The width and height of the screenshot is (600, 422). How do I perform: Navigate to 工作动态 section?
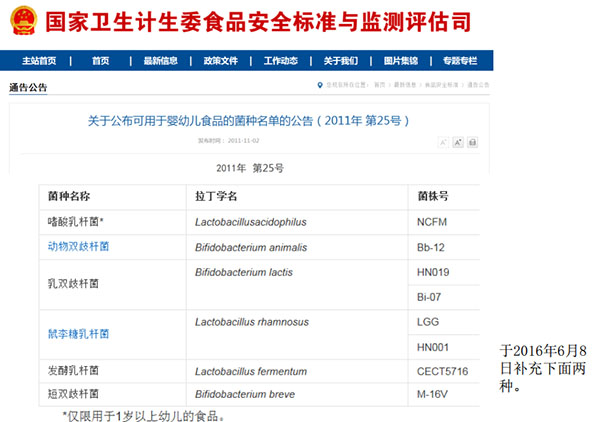tap(281, 60)
